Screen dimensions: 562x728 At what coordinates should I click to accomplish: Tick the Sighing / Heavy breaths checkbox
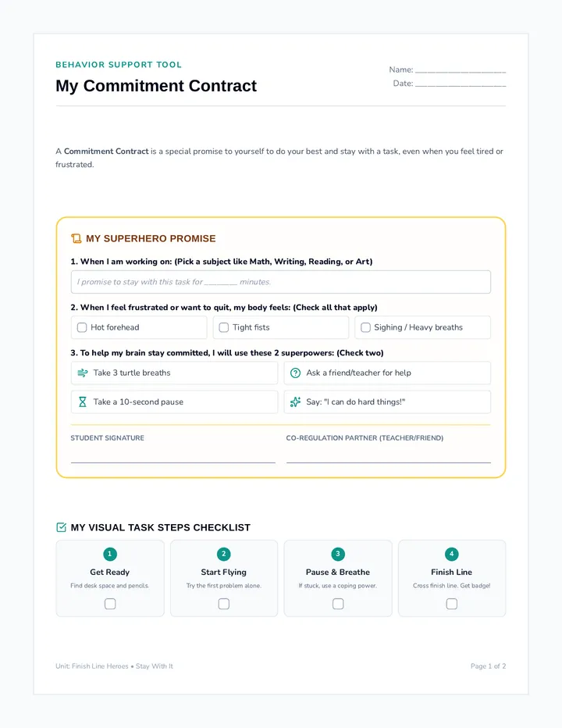(366, 327)
